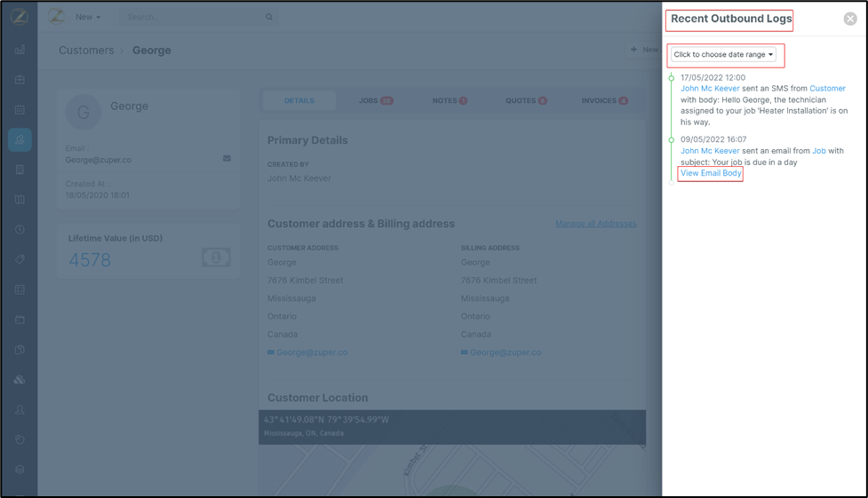Open the folder icon in sidebar
Screen dimensions: 868x498
click(20, 320)
